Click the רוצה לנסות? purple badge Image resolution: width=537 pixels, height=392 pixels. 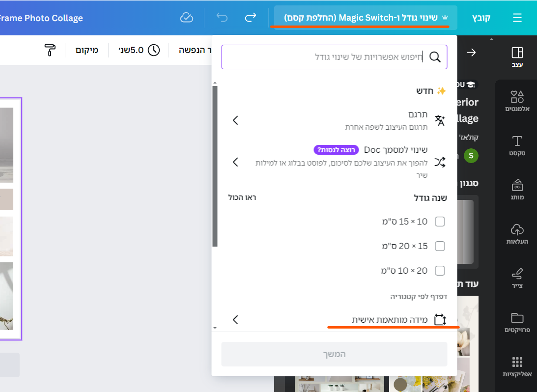[336, 150]
